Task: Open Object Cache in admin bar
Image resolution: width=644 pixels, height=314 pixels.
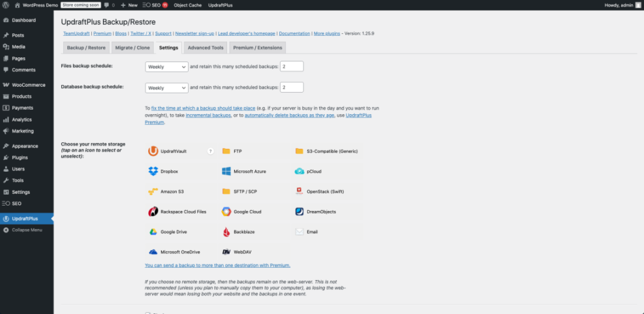Action: pos(188,5)
